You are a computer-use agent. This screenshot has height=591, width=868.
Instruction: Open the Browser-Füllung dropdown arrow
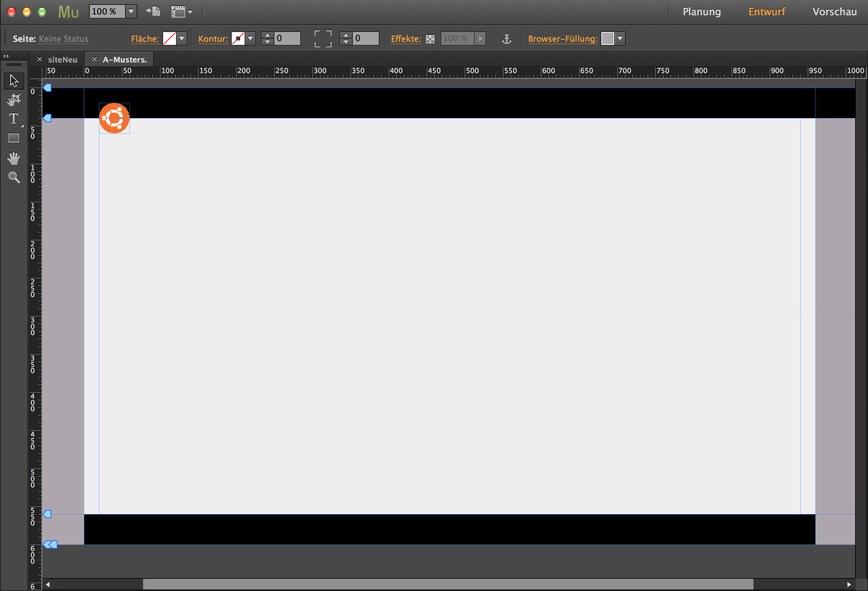tap(620, 38)
